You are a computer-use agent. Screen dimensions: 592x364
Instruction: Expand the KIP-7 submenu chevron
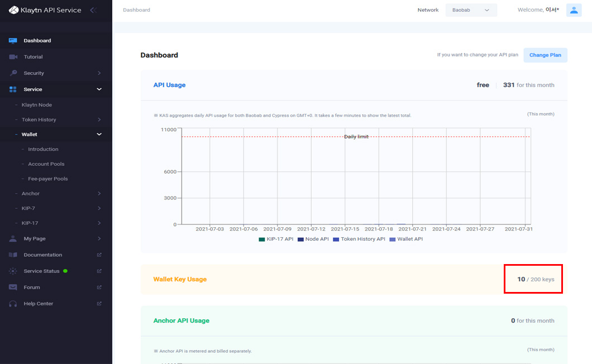coord(99,208)
